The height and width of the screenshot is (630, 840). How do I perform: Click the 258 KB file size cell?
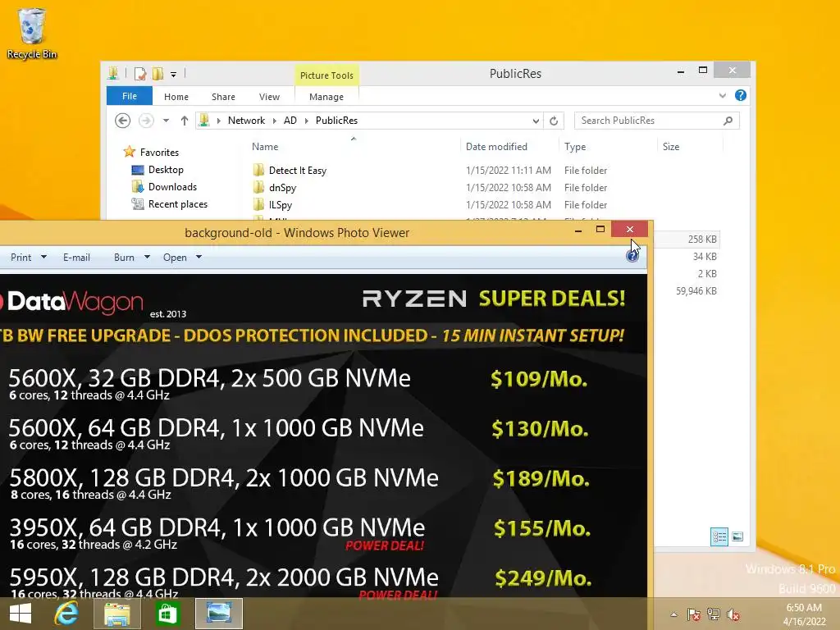(702, 239)
